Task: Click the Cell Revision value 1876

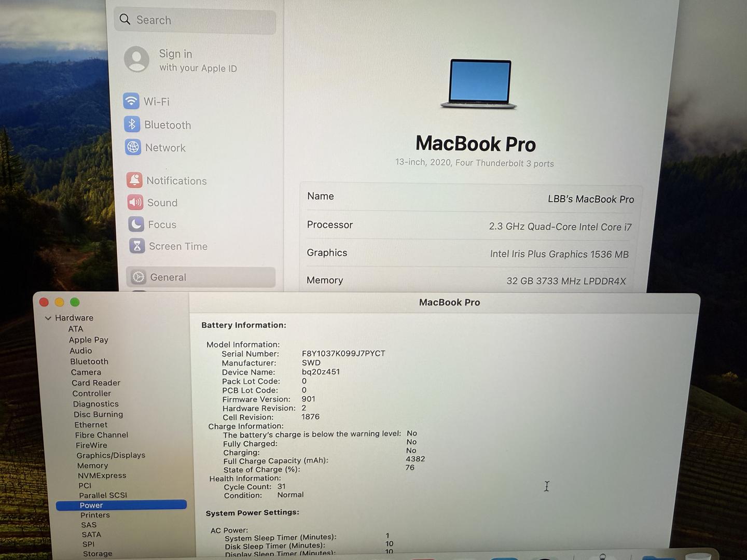Action: [x=310, y=417]
